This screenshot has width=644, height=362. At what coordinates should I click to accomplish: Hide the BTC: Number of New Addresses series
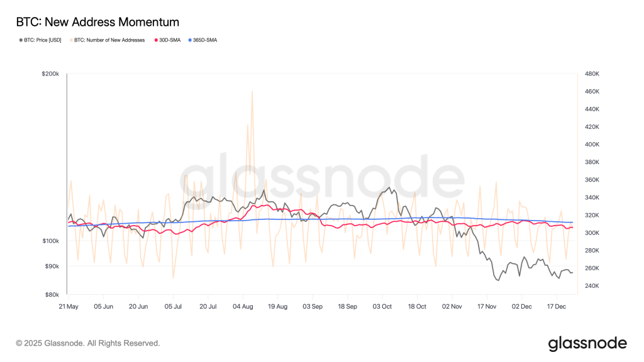109,40
